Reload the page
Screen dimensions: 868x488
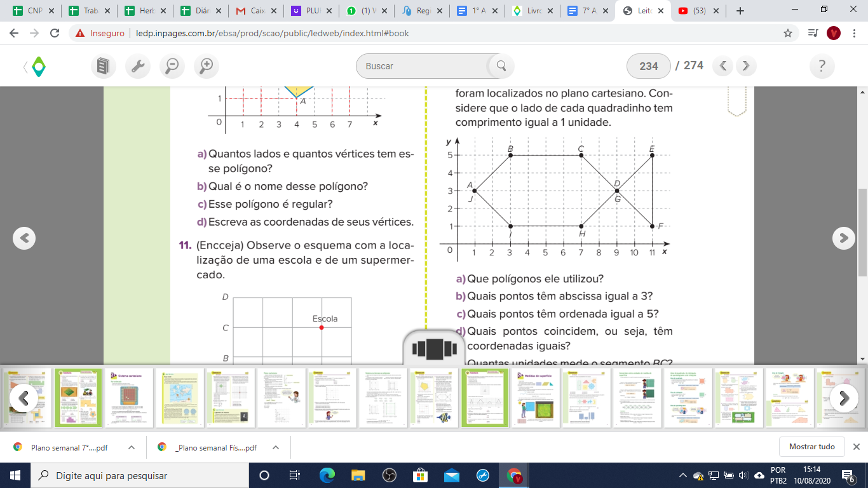click(x=55, y=33)
